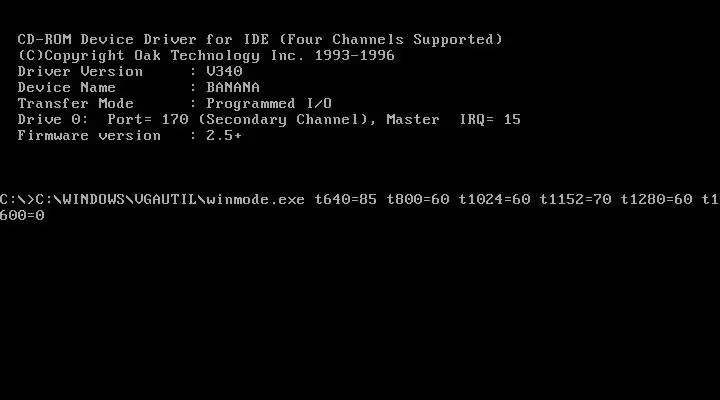
Task: Click the 'Programmed I/O' transfer mode value
Action: (x=269, y=103)
